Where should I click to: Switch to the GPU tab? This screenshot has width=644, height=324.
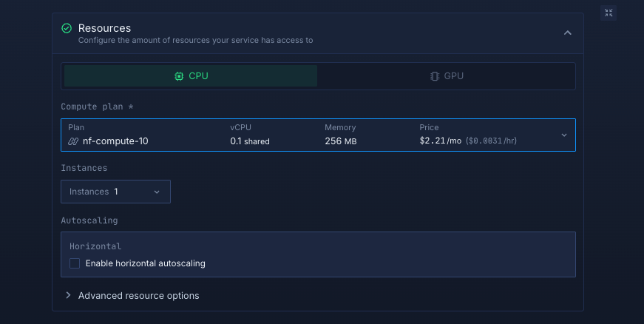446,76
